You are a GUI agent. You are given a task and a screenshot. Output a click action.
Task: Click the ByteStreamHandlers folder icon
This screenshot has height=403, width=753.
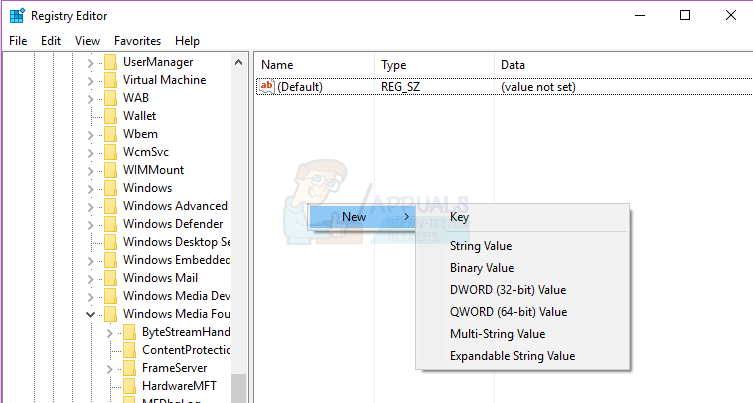(x=130, y=332)
